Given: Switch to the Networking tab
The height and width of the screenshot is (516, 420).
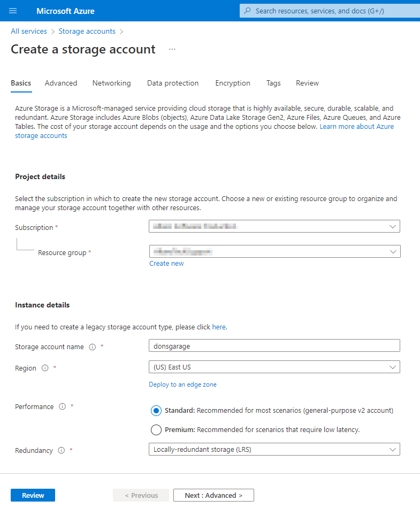Looking at the screenshot, I should click(112, 83).
